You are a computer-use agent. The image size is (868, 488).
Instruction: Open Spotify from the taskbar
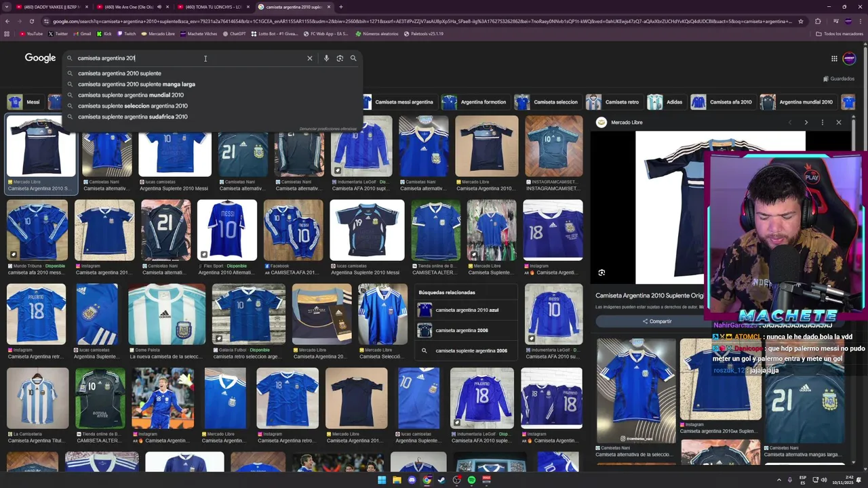coord(471,480)
